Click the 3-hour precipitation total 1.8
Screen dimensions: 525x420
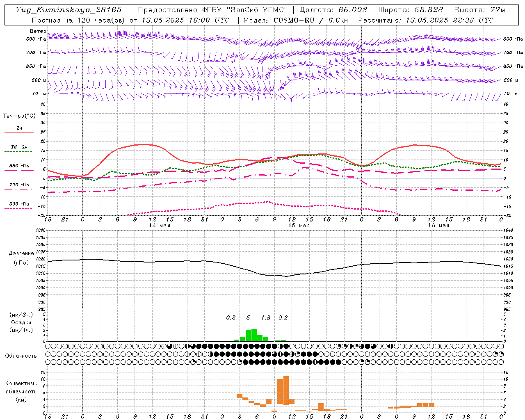[x=266, y=317]
